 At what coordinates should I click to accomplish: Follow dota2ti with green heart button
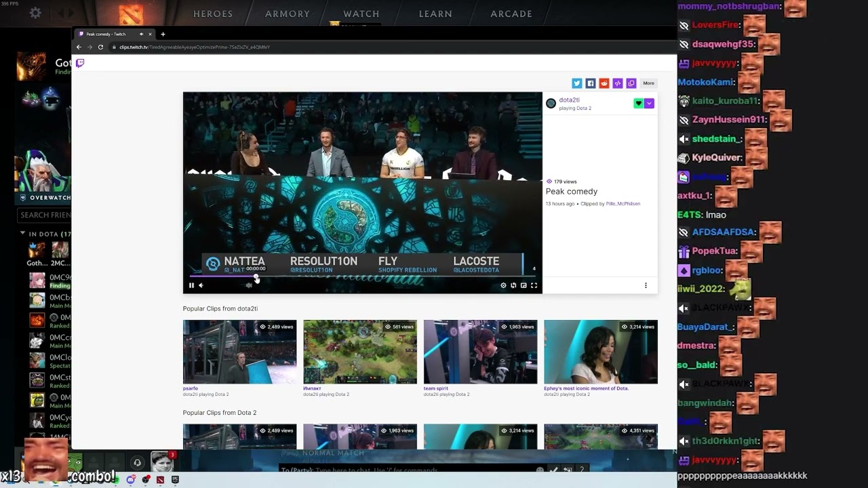point(638,103)
